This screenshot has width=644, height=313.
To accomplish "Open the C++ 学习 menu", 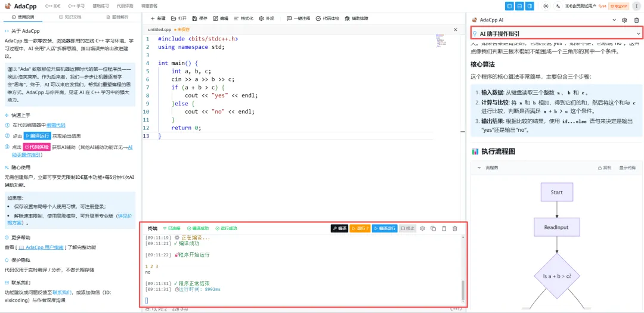I will (76, 6).
